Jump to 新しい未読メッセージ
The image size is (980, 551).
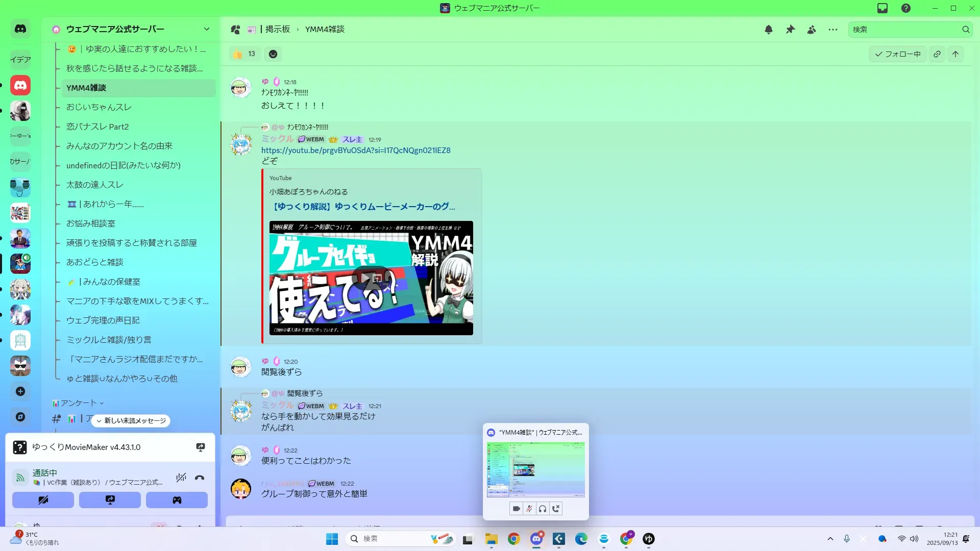coord(132,421)
